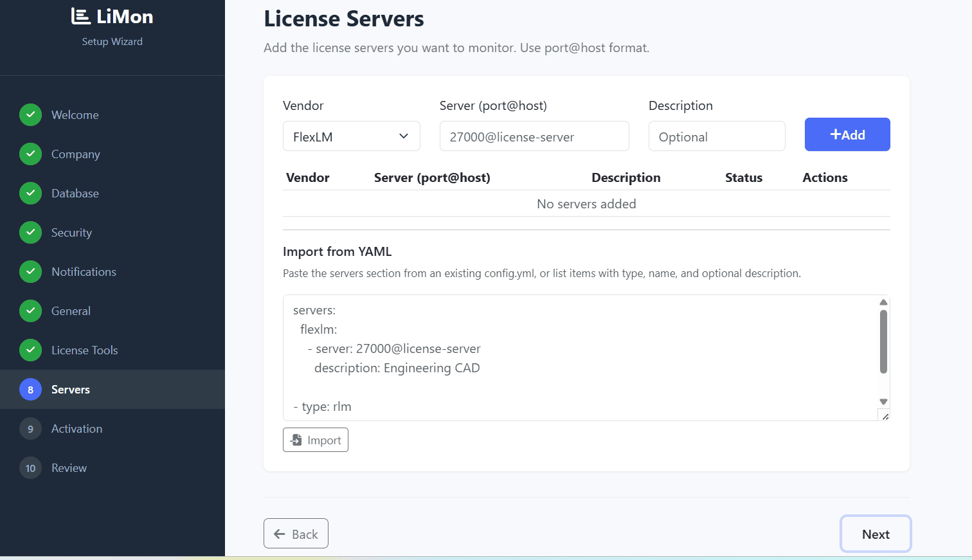Click the General step checkmark icon
Viewport: 972px width, 560px height.
click(30, 311)
